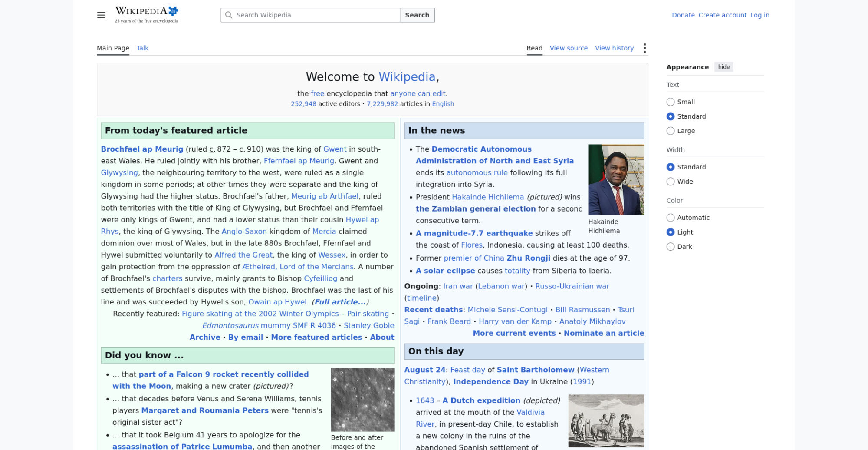Select Standard width option
Image resolution: width=868 pixels, height=450 pixels.
671,167
